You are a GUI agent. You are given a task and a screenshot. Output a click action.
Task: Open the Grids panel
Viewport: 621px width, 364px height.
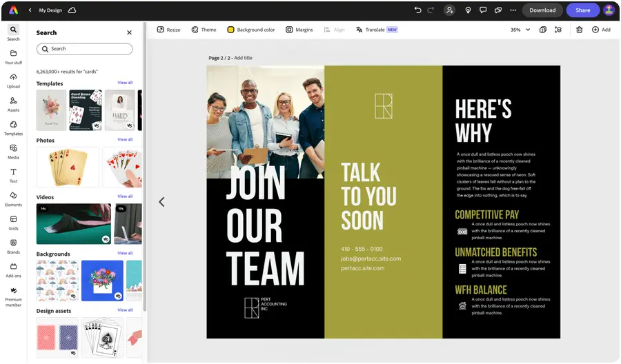point(14,223)
